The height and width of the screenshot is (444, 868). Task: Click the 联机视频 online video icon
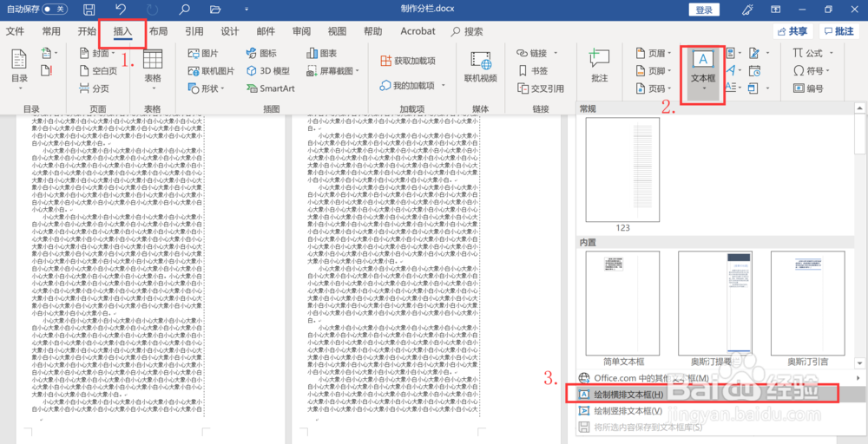(481, 68)
